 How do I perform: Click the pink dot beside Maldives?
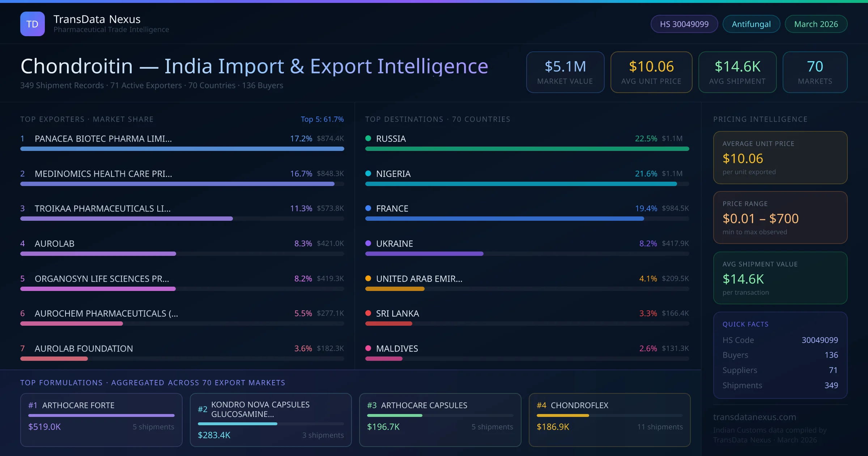coord(368,348)
